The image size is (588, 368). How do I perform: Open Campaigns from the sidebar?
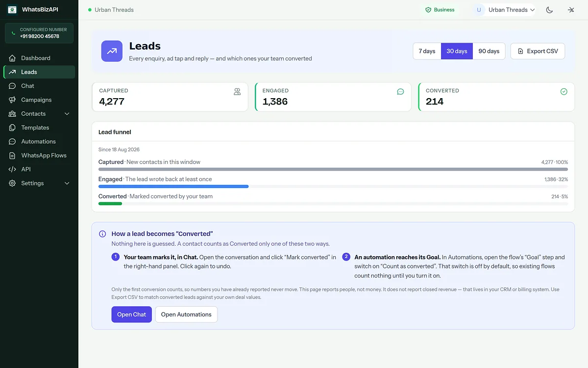coord(39,100)
